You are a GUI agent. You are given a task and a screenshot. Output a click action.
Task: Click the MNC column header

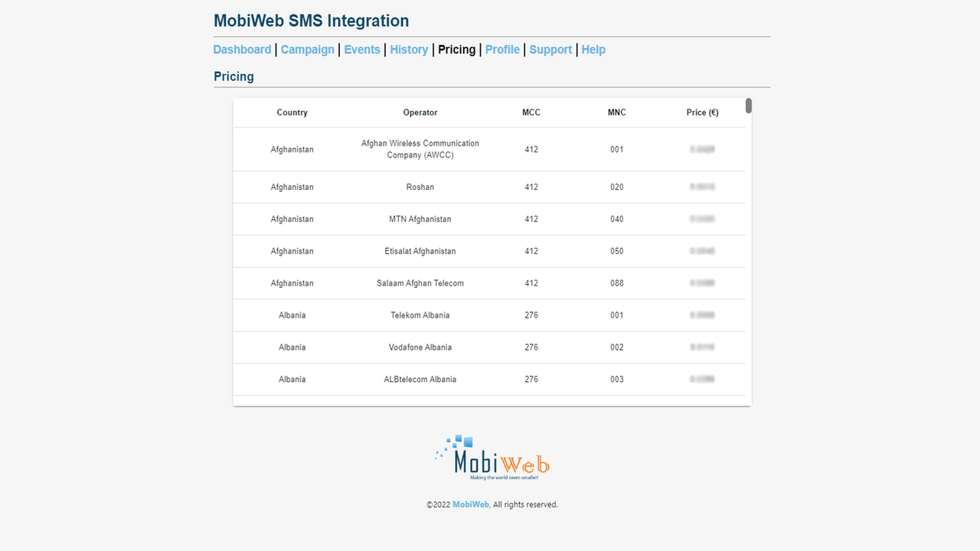coord(617,112)
